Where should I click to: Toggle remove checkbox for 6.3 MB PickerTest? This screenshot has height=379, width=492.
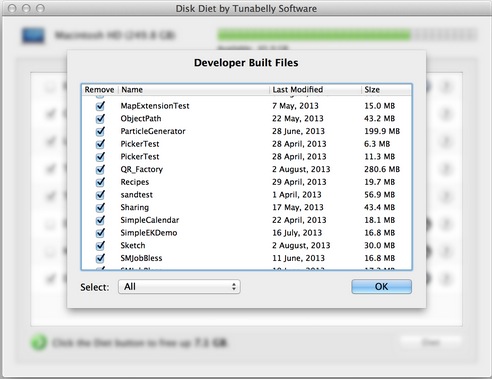click(100, 144)
